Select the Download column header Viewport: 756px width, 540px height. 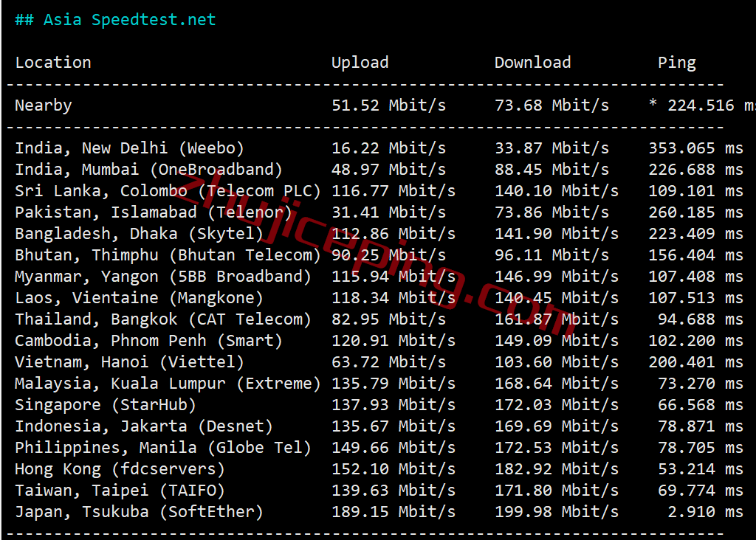532,63
